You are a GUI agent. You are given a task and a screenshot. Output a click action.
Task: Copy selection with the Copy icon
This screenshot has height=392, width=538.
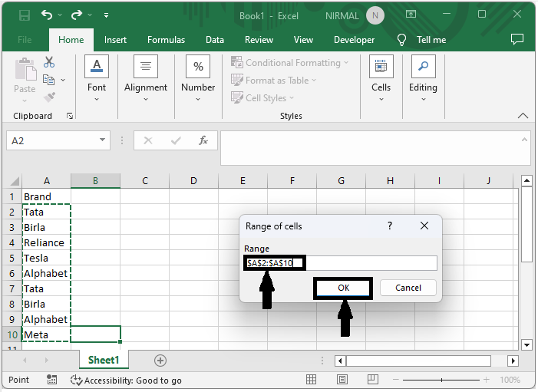[x=48, y=80]
